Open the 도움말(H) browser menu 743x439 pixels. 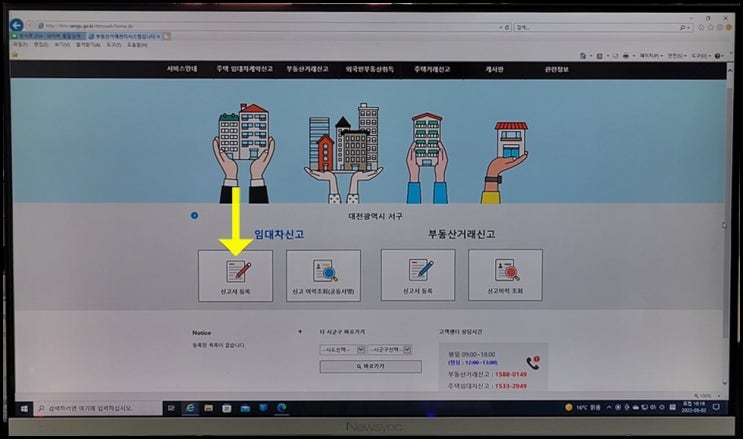coord(137,45)
